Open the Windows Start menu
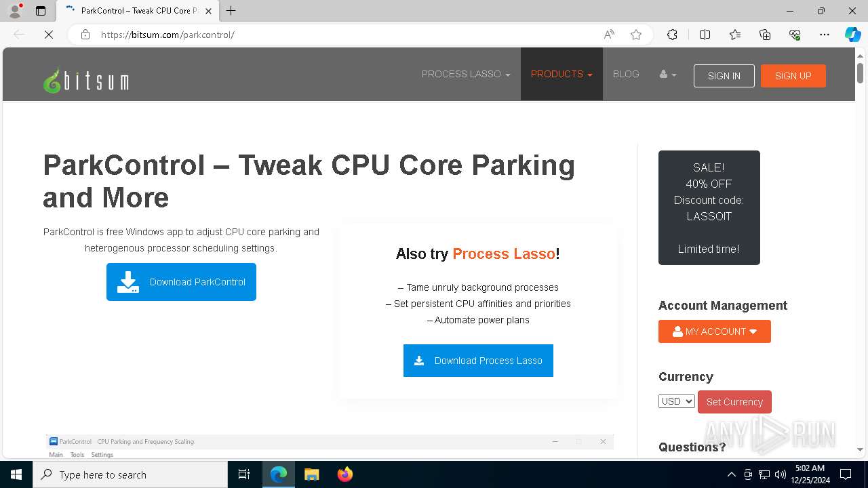Screen dimensions: 868x488 tap(16, 474)
